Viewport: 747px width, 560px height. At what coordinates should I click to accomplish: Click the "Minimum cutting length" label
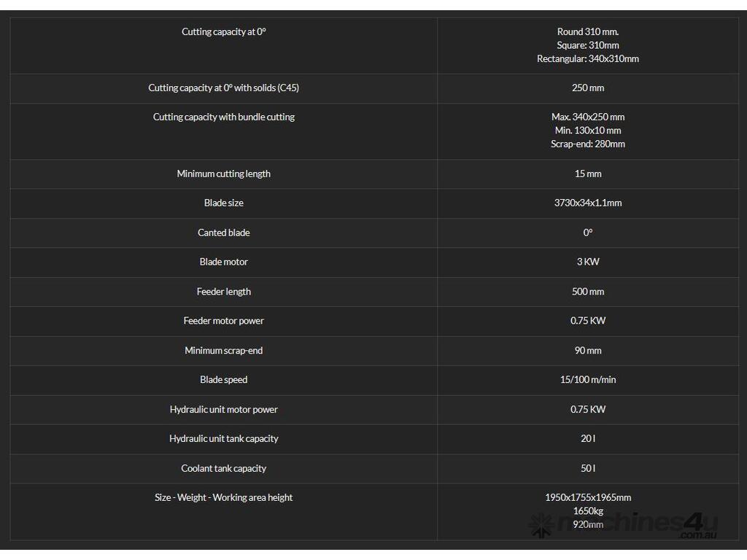223,174
